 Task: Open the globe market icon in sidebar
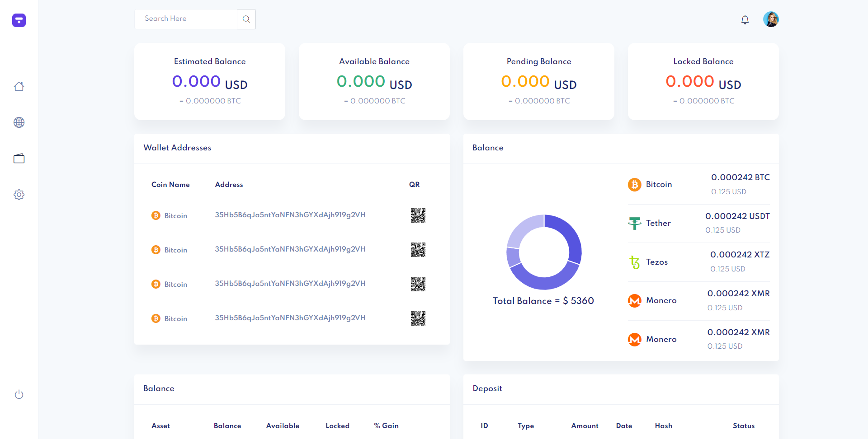click(x=19, y=122)
